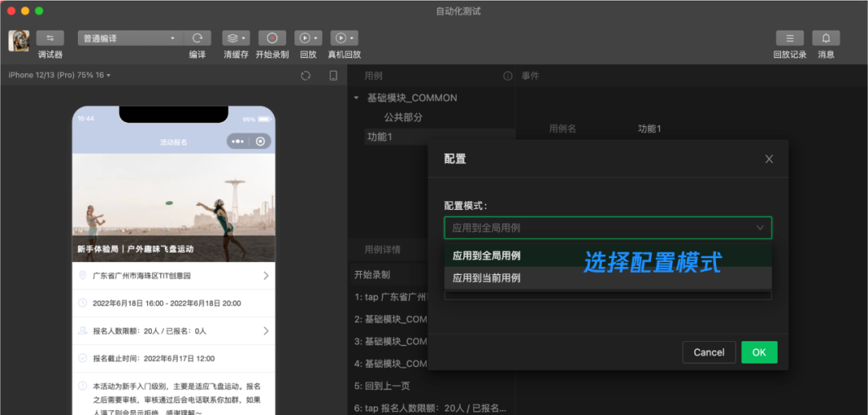Close the 配置 dialog with the X
868x415 pixels.
[x=769, y=159]
